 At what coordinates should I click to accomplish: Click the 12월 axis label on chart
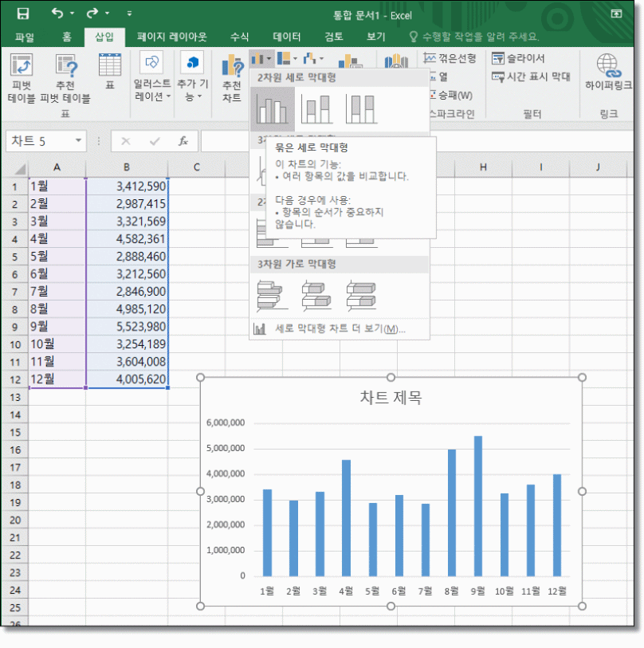pos(557,591)
